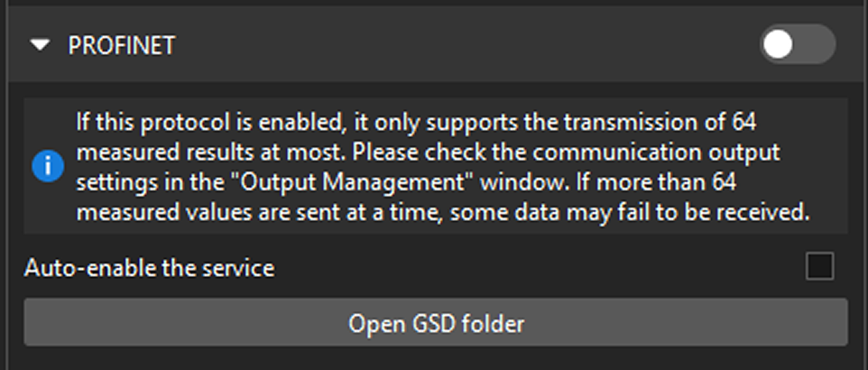Image resolution: width=868 pixels, height=370 pixels.
Task: Click the "Auto-enable the service" label text
Action: pos(150,268)
